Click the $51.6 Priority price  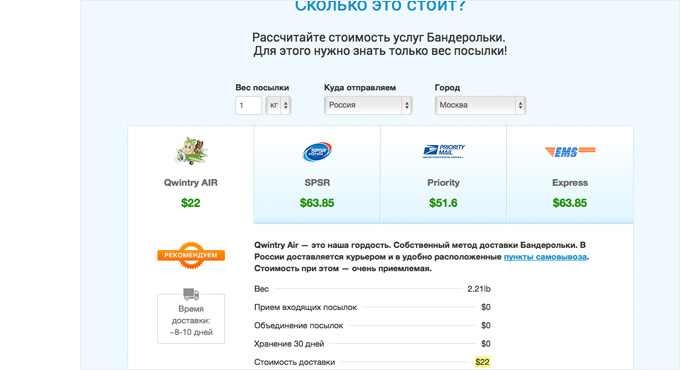(x=443, y=203)
